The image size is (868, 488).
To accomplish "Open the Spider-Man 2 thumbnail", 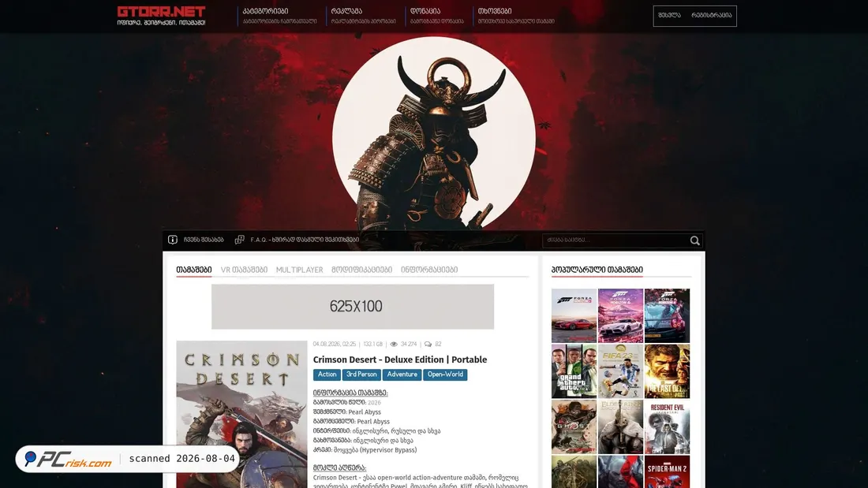I will pyautogui.click(x=667, y=472).
